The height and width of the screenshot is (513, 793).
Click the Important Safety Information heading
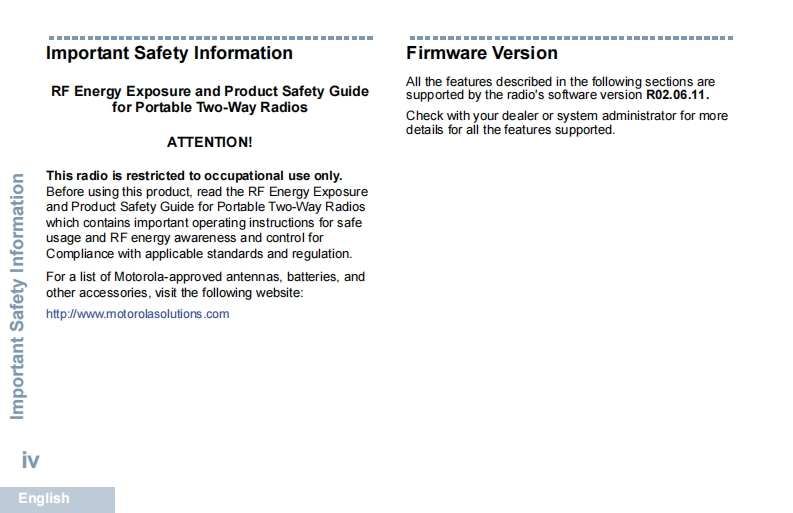(170, 53)
